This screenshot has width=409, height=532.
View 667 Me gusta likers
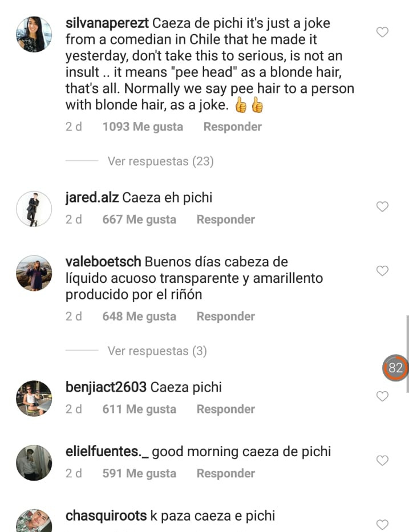tap(139, 219)
